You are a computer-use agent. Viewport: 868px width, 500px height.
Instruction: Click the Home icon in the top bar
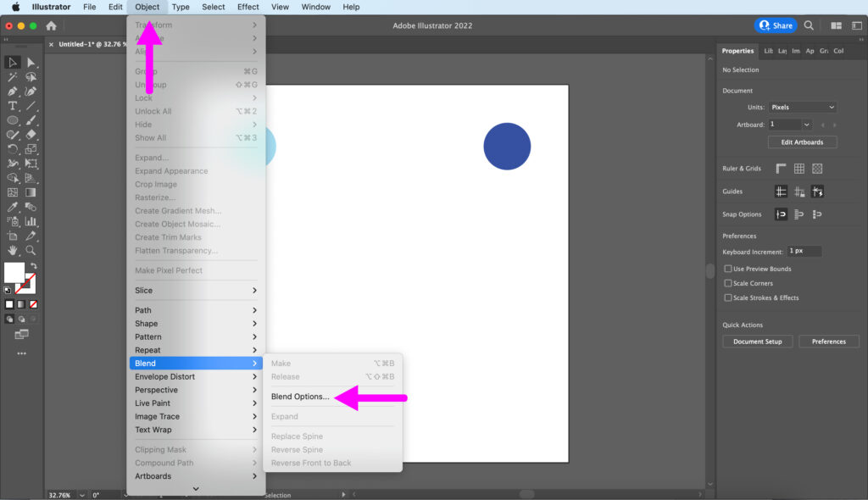51,26
